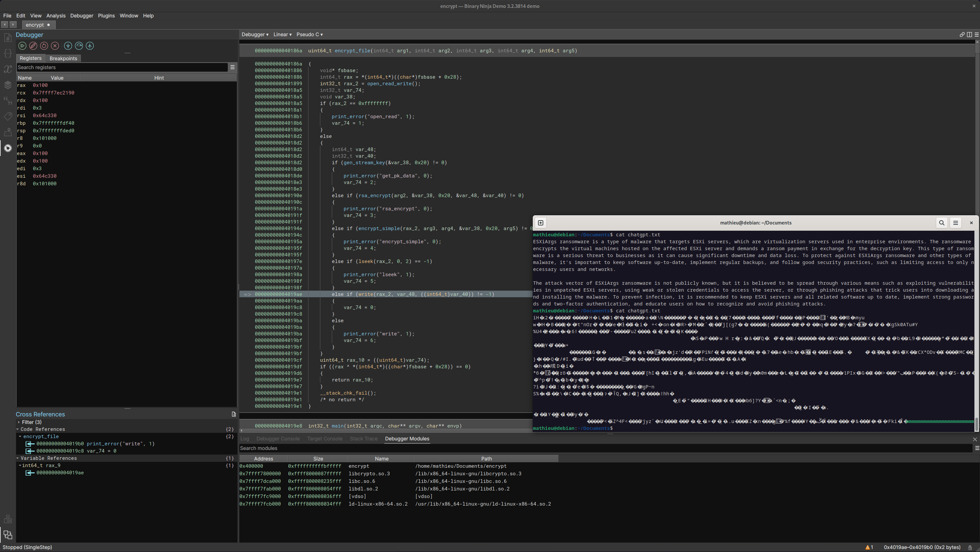Switch to the Breakpoints tab
Image resolution: width=980 pixels, height=552 pixels.
[x=63, y=58]
